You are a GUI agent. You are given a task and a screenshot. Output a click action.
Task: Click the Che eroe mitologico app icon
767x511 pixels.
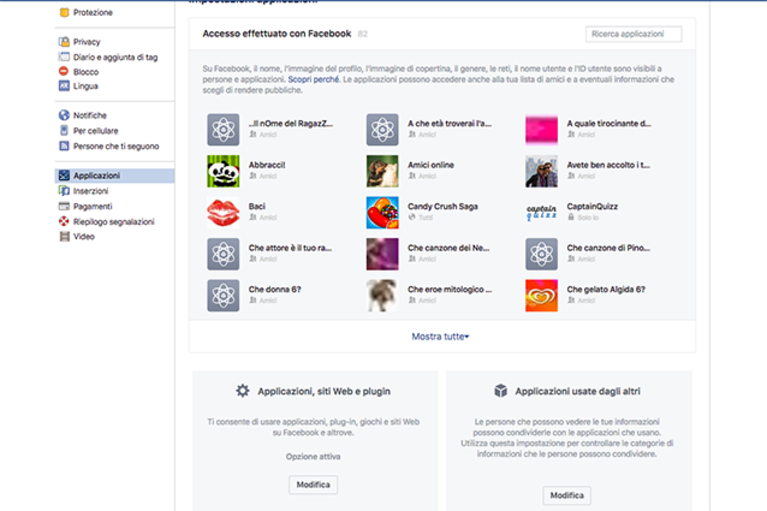(x=382, y=295)
